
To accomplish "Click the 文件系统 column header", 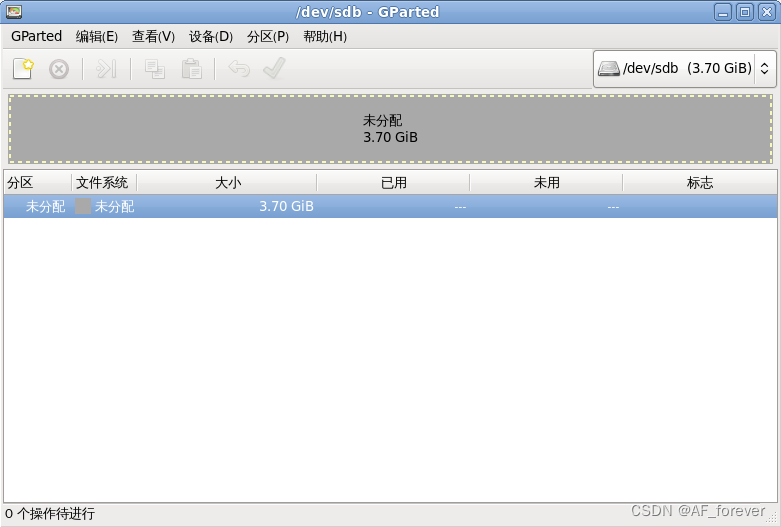I will click(x=104, y=182).
